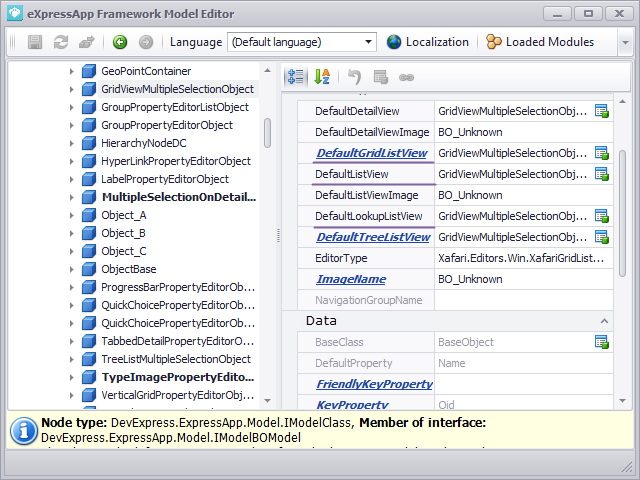Select GroupPropertyEditorObject in the tree

coord(167,125)
